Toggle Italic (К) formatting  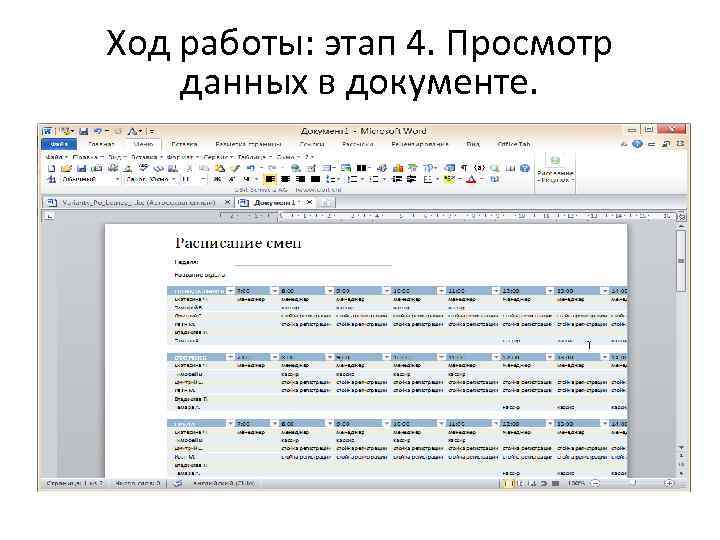click(232, 179)
